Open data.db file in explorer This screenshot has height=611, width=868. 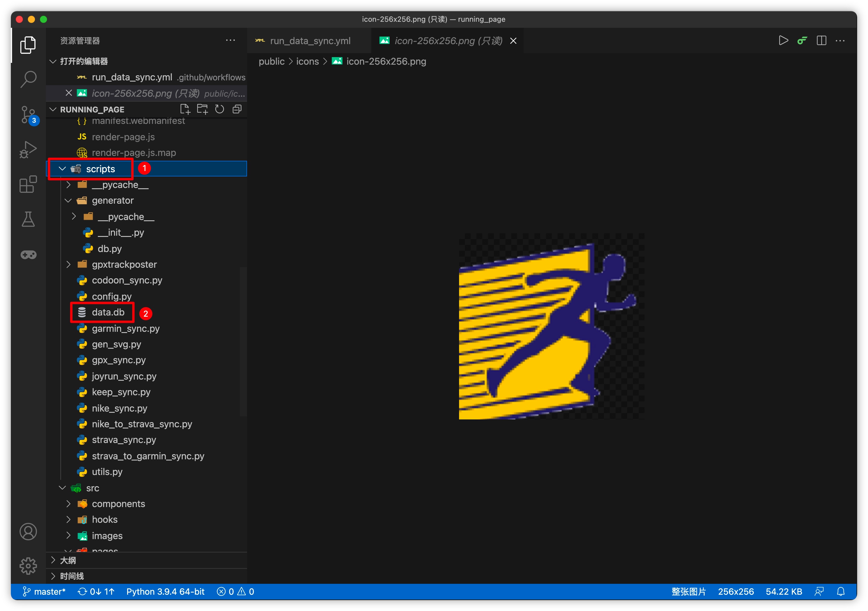108,312
